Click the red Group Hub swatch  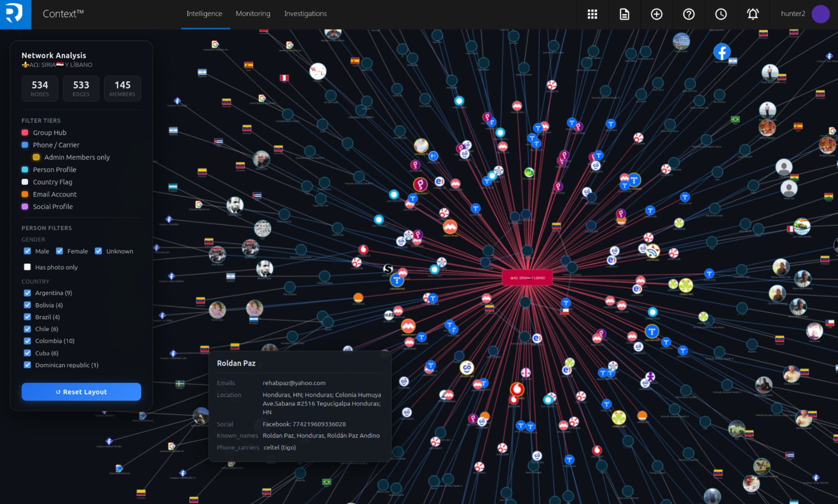pyautogui.click(x=25, y=132)
